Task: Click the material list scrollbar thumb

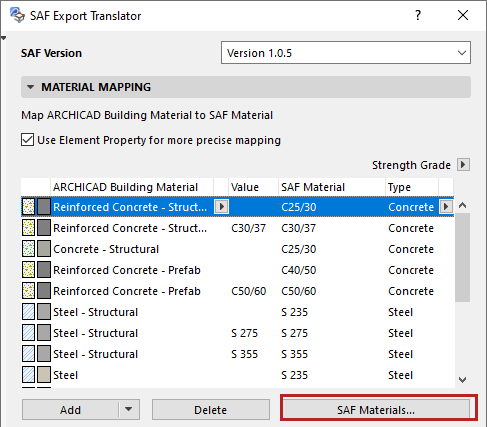Action: pyautogui.click(x=462, y=257)
